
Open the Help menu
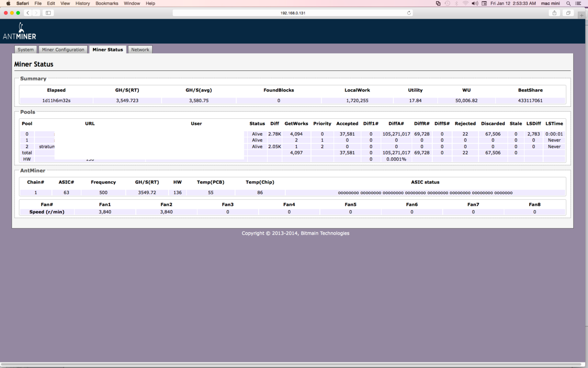point(150,3)
